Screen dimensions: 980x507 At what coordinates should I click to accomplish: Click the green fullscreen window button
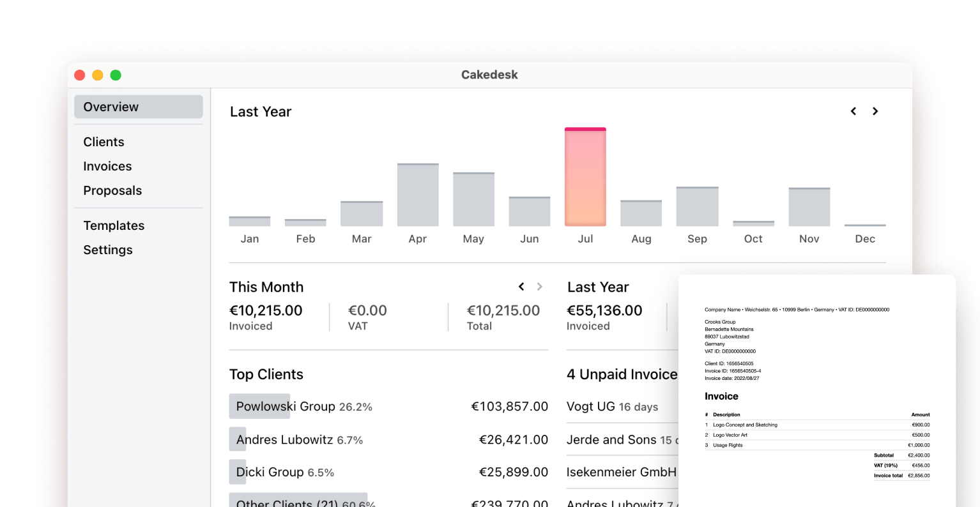pyautogui.click(x=116, y=75)
